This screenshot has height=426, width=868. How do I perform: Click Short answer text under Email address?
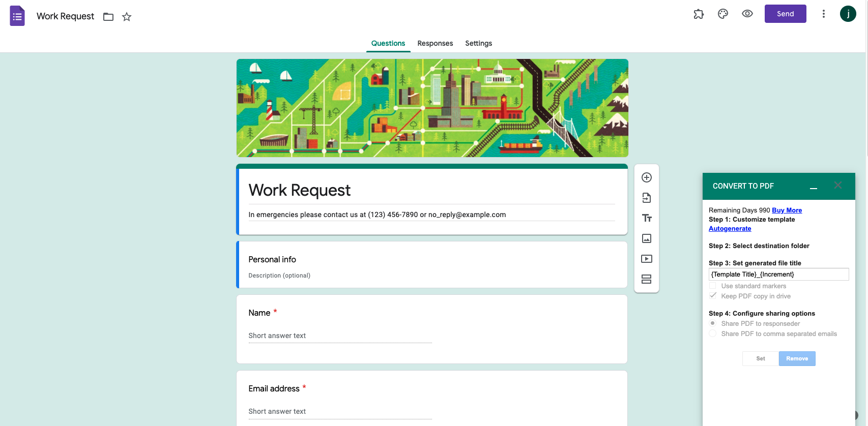click(x=277, y=411)
